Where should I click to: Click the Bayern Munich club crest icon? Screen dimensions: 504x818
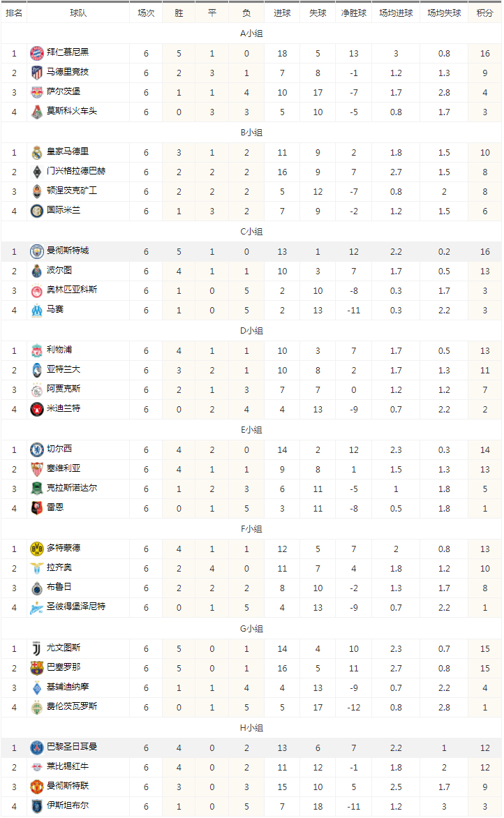[x=36, y=53]
